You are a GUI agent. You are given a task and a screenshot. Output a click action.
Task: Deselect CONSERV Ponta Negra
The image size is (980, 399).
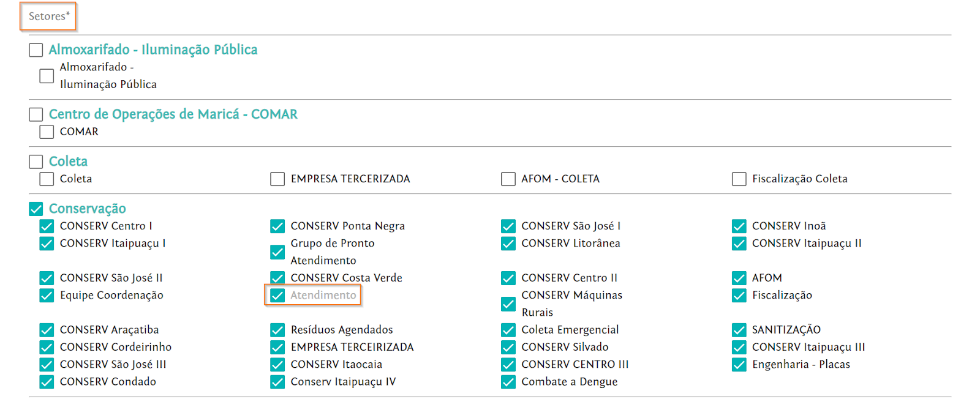pos(277,226)
